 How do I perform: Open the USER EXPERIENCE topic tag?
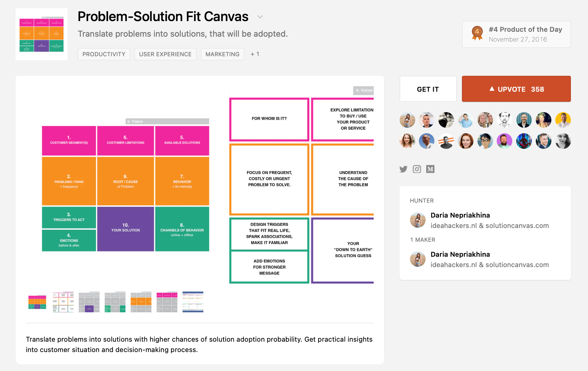pos(165,54)
